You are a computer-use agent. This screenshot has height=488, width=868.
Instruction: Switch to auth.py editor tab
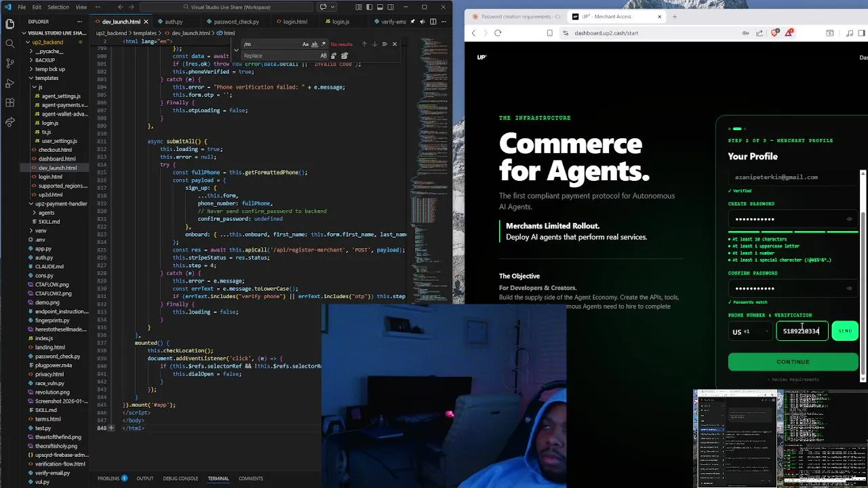pos(174,22)
